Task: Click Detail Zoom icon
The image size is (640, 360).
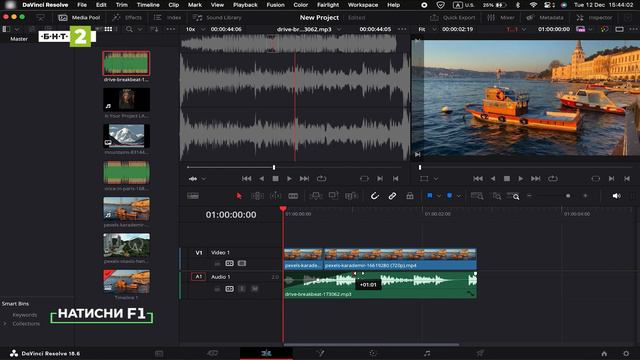Action: click(x=497, y=196)
